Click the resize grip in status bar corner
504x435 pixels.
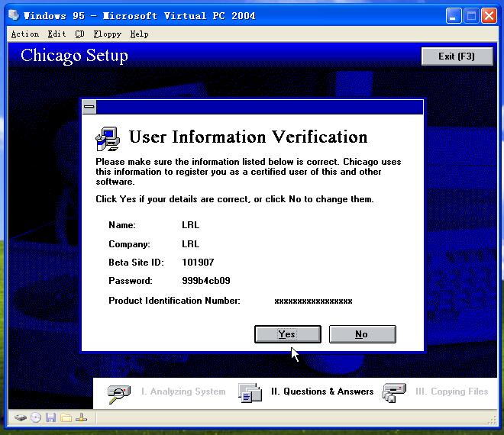493,420
